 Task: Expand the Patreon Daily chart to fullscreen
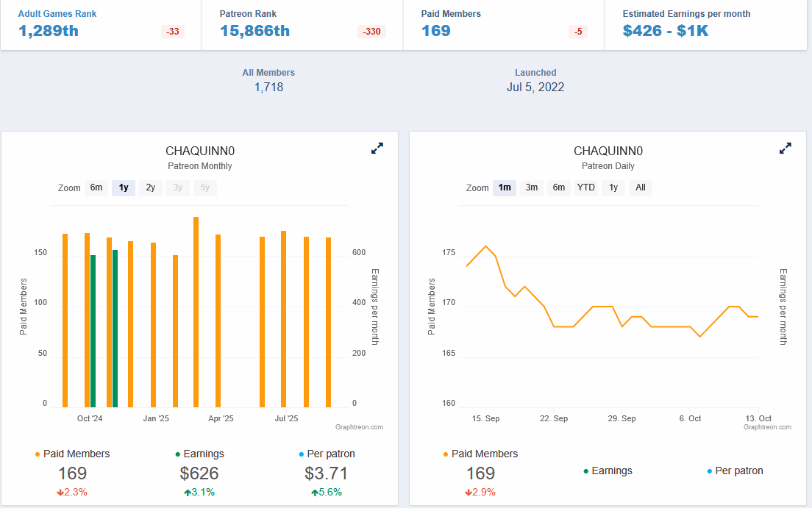point(786,149)
